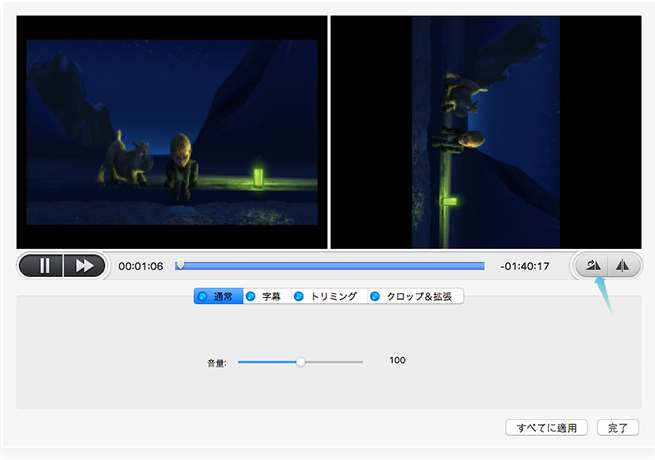Click the fast forward button

84,266
